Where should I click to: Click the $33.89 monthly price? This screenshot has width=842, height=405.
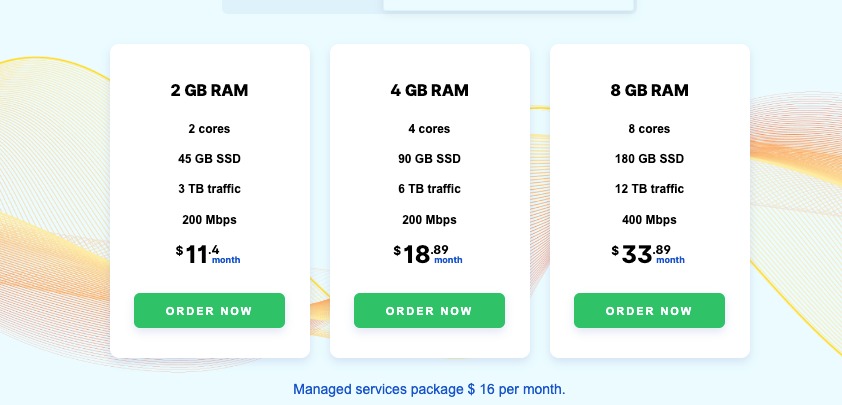pos(648,255)
